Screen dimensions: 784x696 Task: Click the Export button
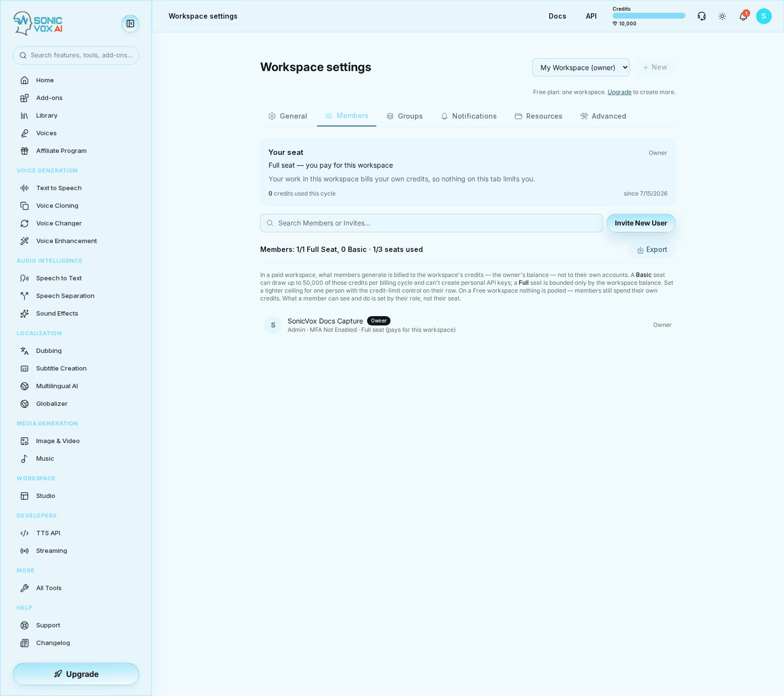(652, 250)
